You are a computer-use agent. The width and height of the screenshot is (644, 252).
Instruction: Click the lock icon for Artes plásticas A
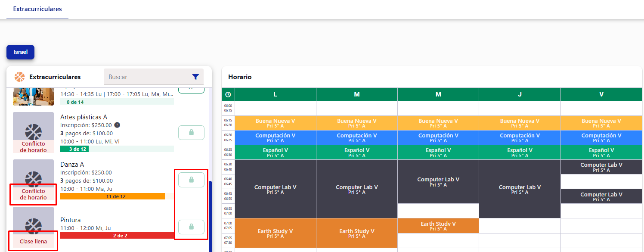[191, 133]
